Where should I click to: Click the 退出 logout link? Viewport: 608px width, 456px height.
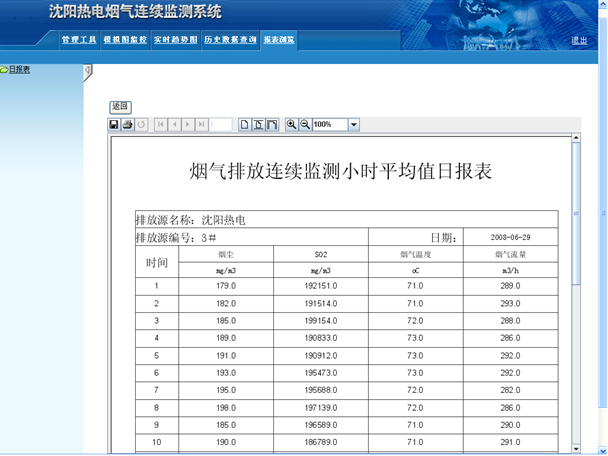[579, 41]
